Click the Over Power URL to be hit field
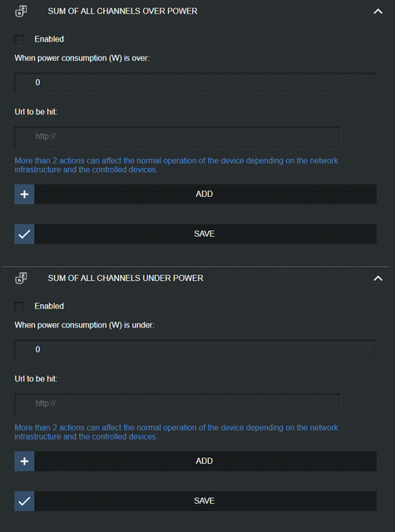Screen dimensions: 395x532 click(x=177, y=137)
